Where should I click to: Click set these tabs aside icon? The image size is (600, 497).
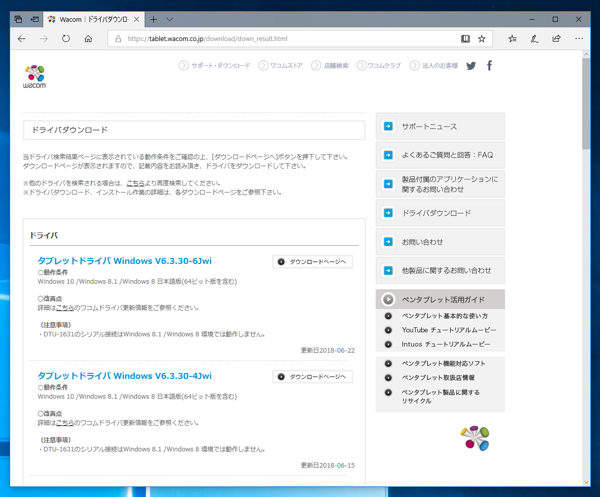pos(35,19)
